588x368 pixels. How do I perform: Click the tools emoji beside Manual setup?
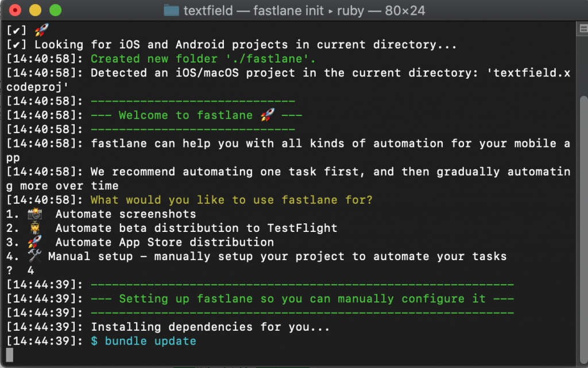click(x=34, y=256)
